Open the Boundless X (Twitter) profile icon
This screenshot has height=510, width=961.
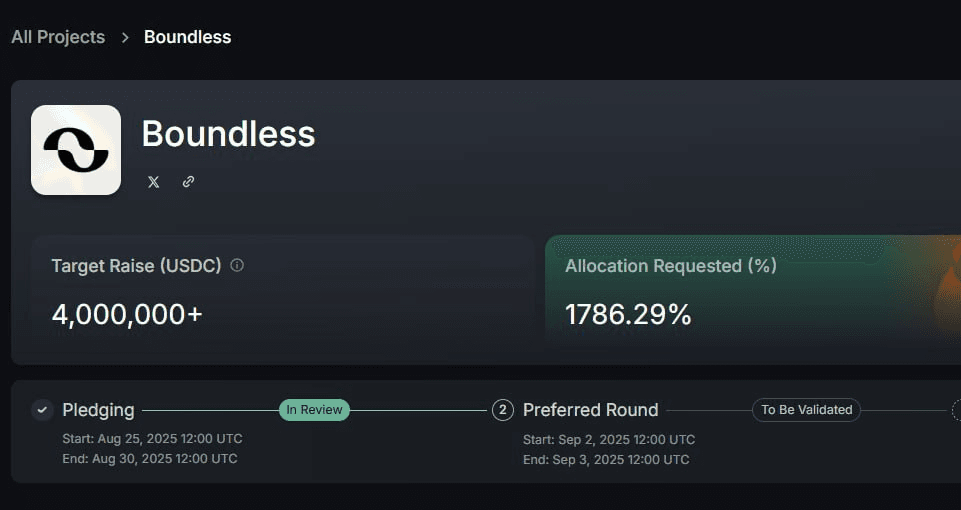click(x=153, y=182)
